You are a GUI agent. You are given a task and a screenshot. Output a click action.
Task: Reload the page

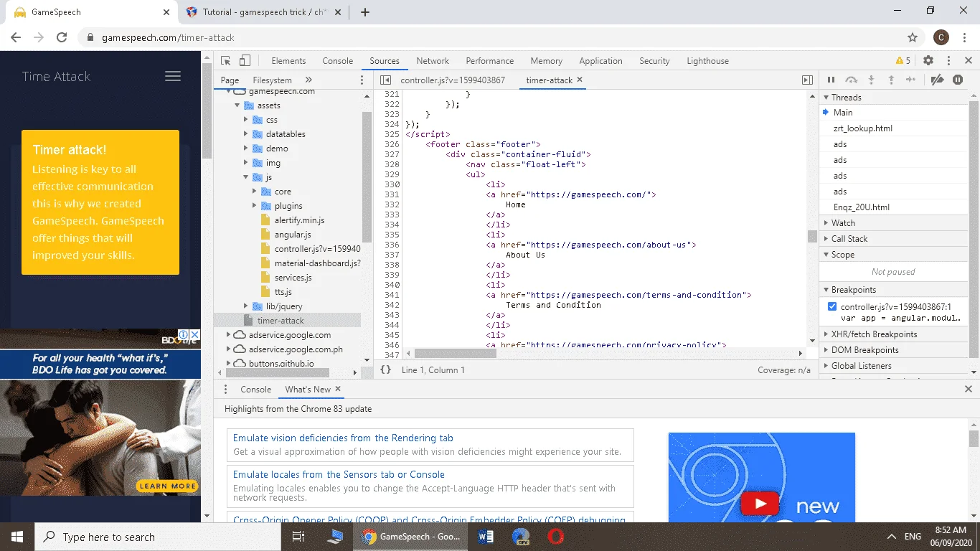point(62,37)
